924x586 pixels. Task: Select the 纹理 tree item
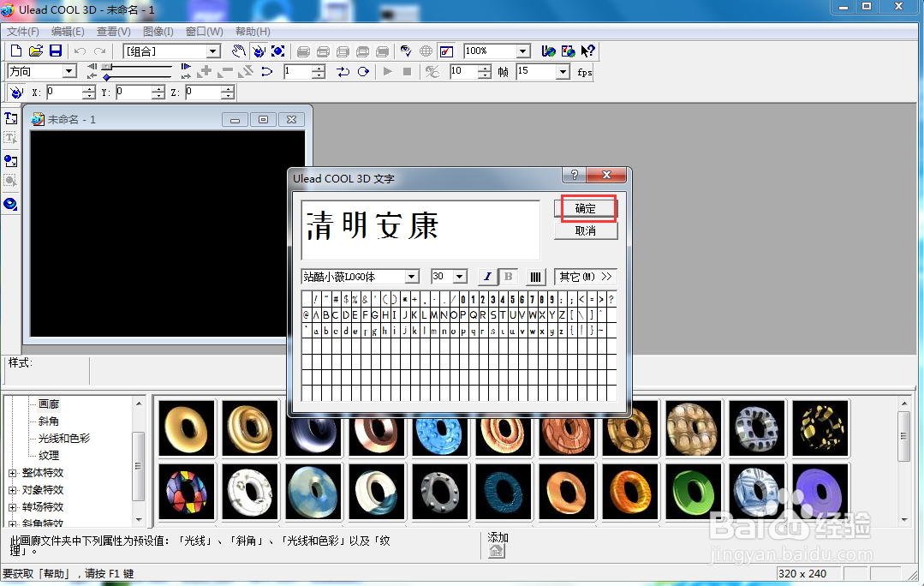(x=48, y=455)
